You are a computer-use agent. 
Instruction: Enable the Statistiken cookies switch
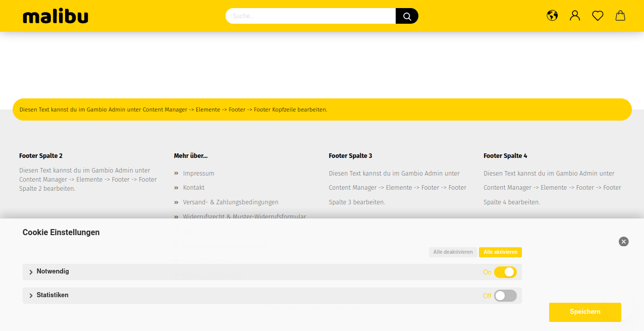point(505,296)
